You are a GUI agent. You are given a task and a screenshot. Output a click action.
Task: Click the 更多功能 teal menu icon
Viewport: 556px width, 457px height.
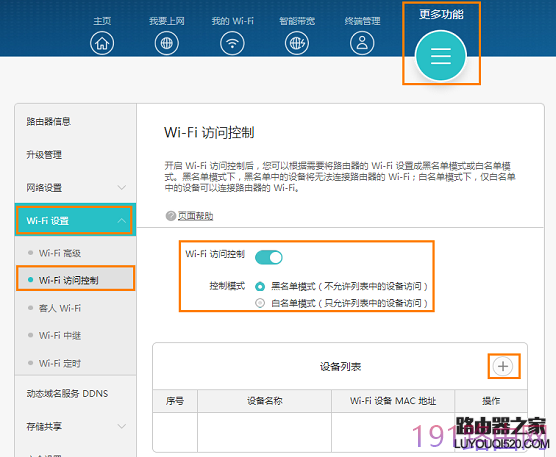click(441, 56)
